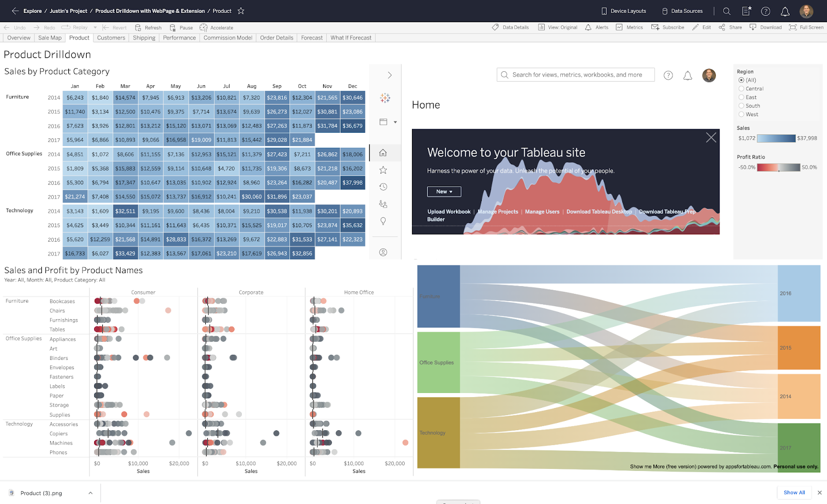This screenshot has height=504, width=827.
Task: Open the New dropdown on the welcome banner
Action: coord(443,191)
